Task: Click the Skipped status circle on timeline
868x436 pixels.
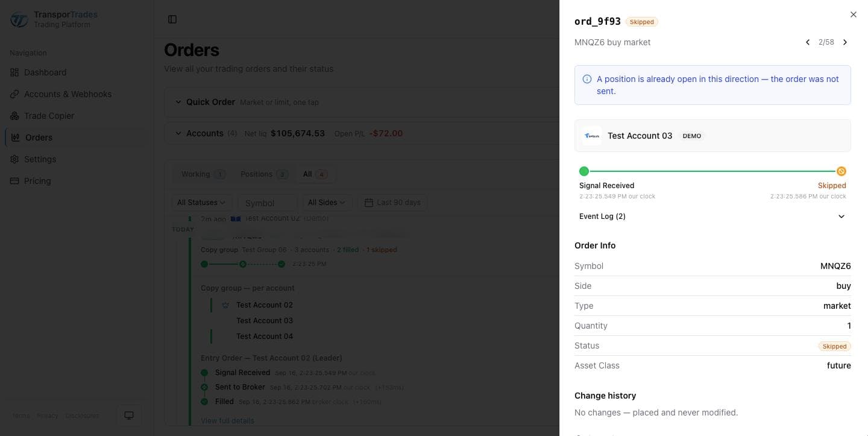Action: tap(841, 171)
